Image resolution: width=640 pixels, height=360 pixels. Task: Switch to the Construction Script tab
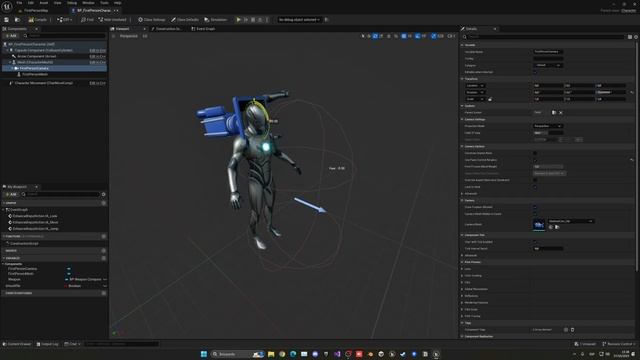[x=167, y=29]
